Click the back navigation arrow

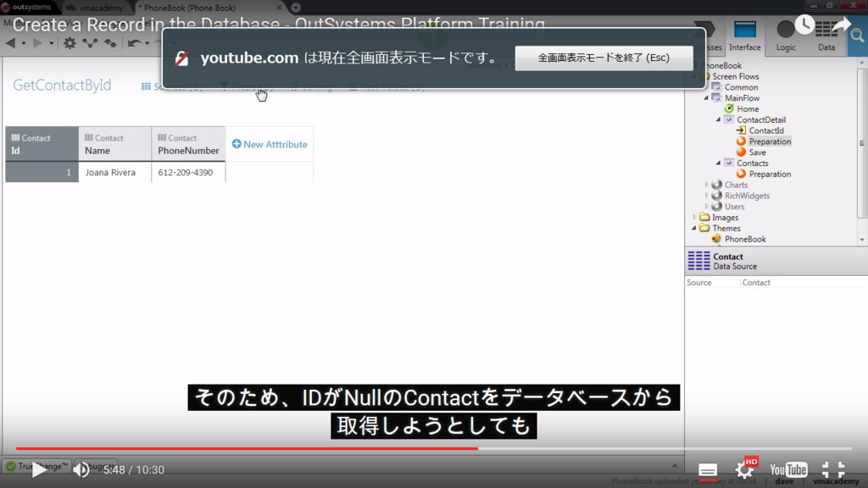(10, 43)
